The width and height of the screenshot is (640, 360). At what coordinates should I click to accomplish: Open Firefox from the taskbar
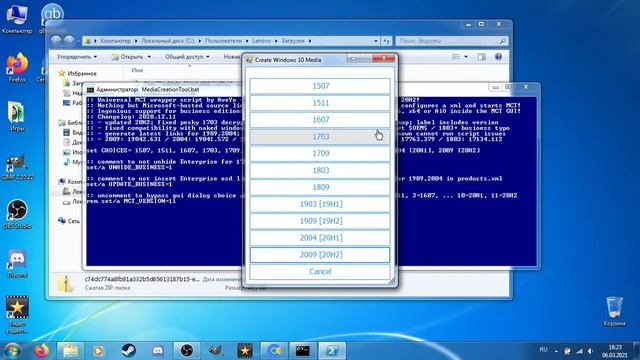point(41,351)
